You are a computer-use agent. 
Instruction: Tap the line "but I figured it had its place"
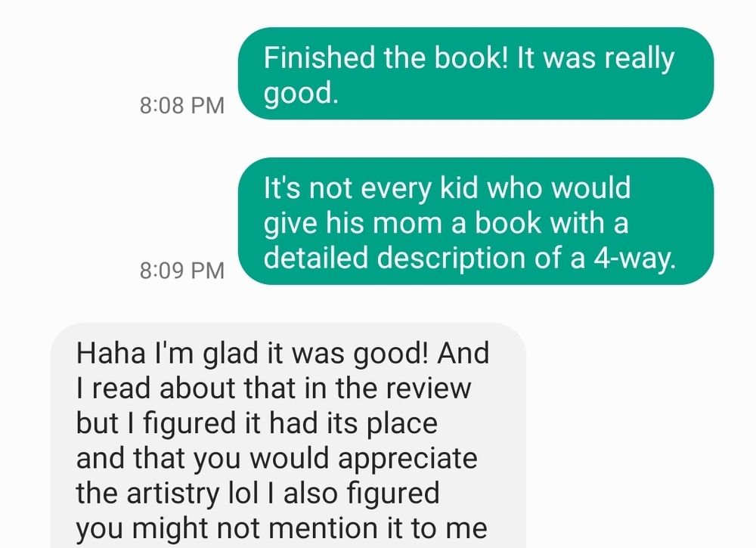coord(257,423)
